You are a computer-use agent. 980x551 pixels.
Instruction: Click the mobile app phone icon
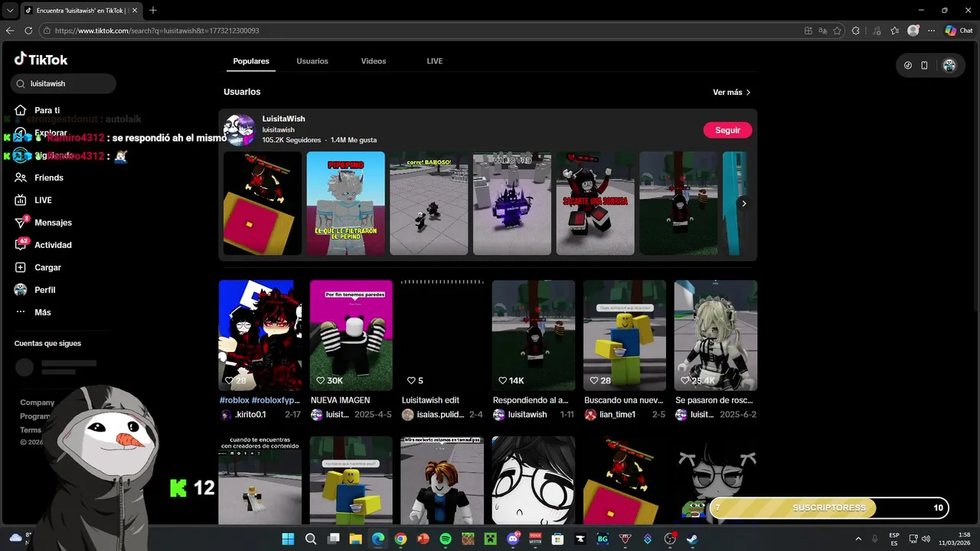point(924,66)
